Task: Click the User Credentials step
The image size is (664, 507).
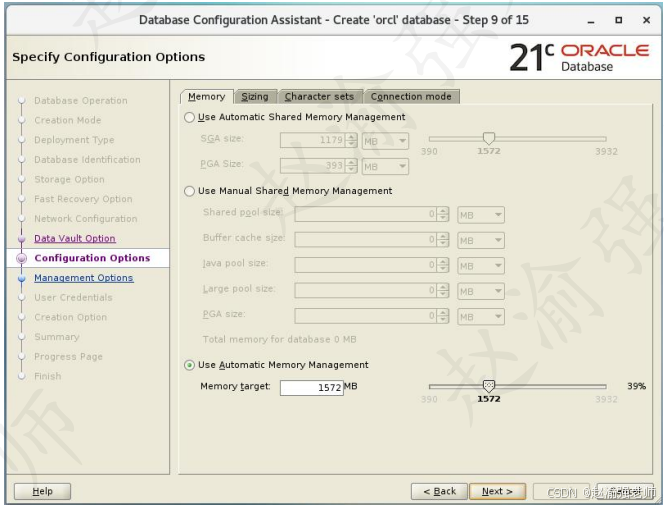Action: pos(73,298)
